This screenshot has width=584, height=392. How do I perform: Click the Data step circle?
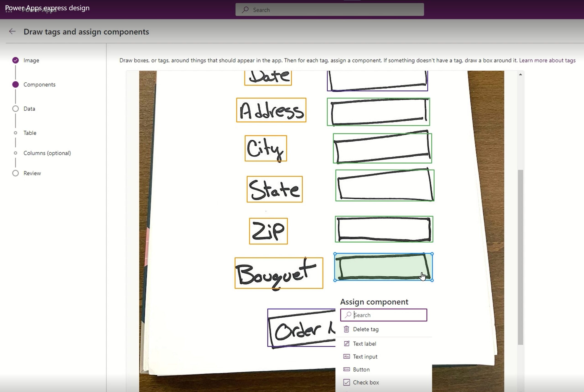(16, 109)
